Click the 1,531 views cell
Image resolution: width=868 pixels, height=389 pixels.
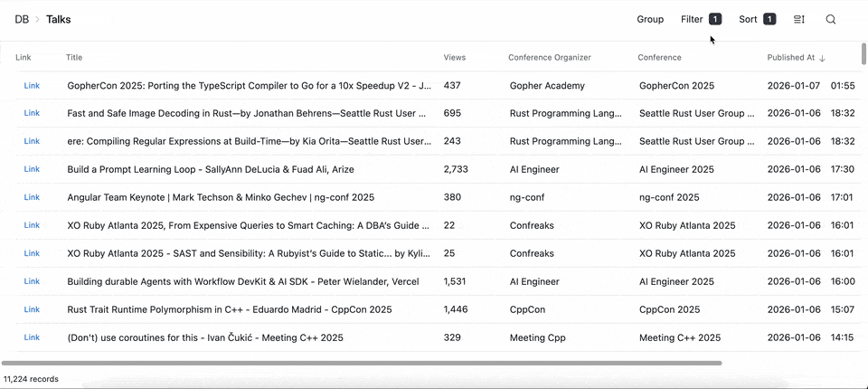point(456,281)
